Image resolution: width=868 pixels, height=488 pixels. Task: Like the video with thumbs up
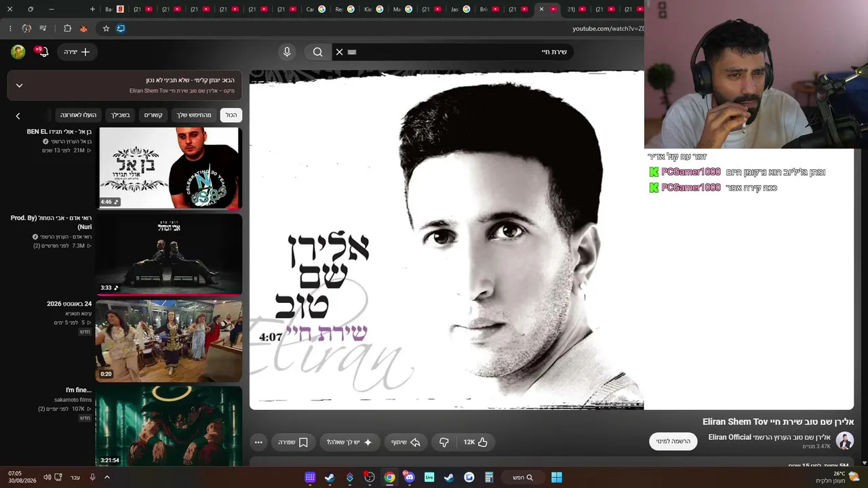(475, 442)
